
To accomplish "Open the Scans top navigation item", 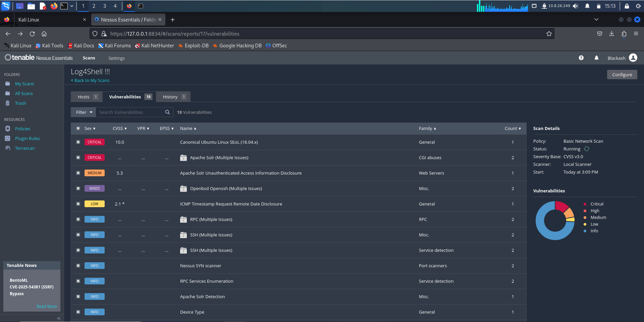I will pyautogui.click(x=89, y=58).
